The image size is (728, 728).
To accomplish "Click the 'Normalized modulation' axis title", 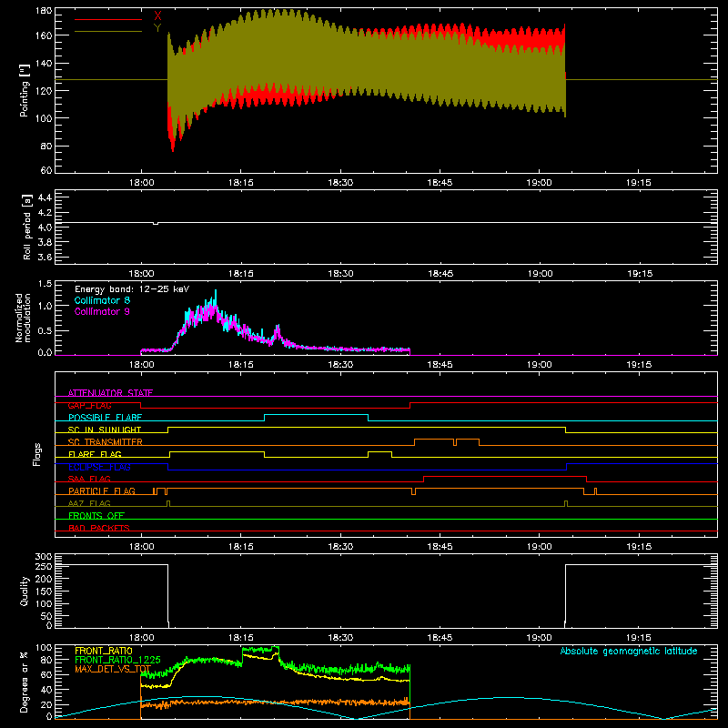I will pos(24,318).
